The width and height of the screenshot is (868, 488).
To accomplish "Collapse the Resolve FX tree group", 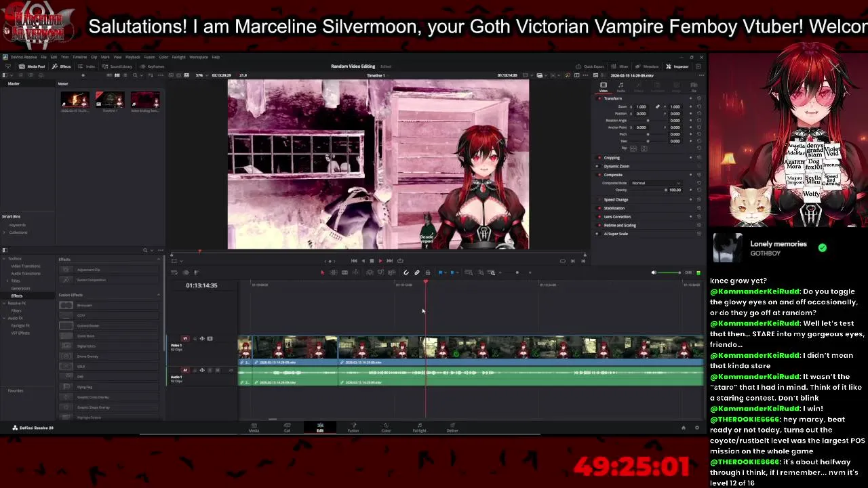I will 4,303.
